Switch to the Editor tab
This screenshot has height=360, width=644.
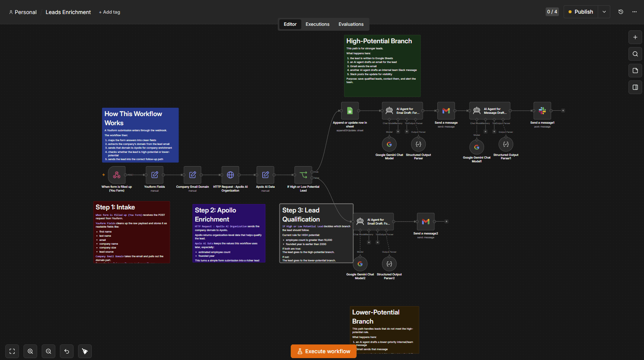(x=290, y=24)
